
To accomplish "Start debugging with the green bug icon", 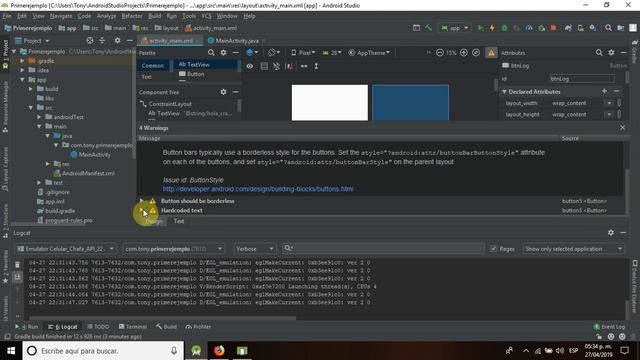I will click(x=504, y=28).
